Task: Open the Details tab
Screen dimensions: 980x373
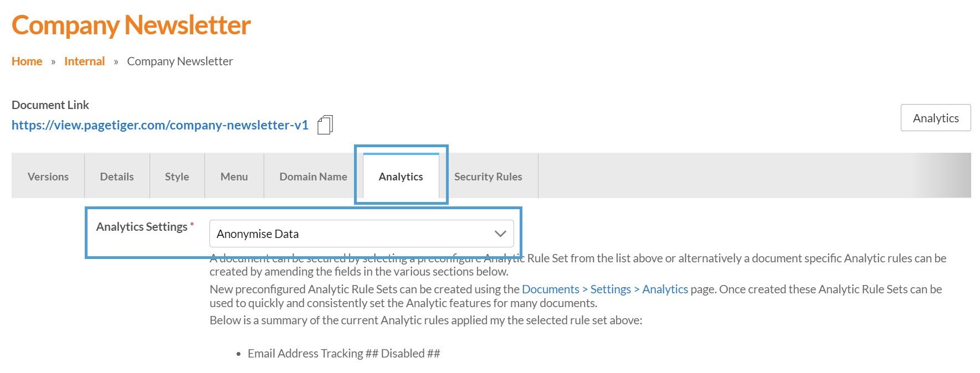Action: [x=117, y=177]
